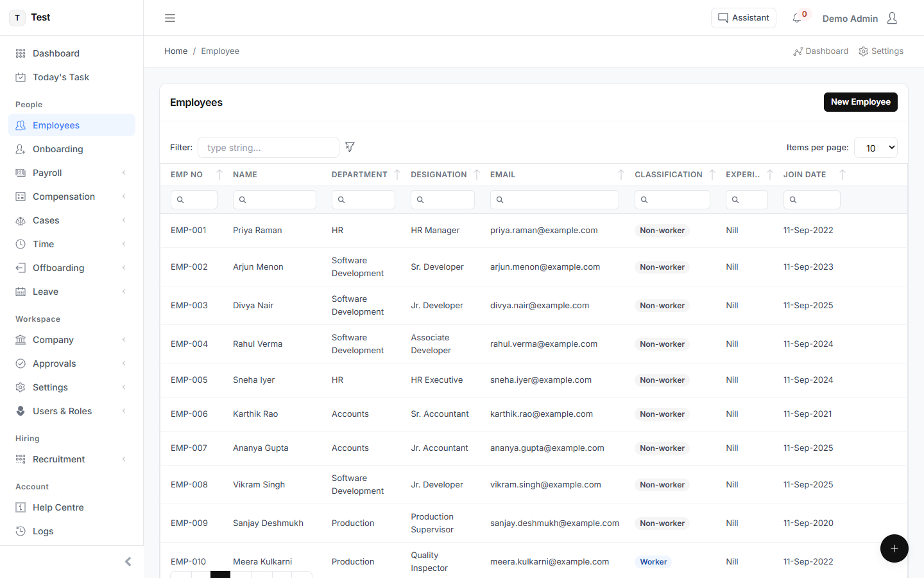Open the Employees menu item
The height and width of the screenshot is (578, 924).
pyautogui.click(x=71, y=125)
